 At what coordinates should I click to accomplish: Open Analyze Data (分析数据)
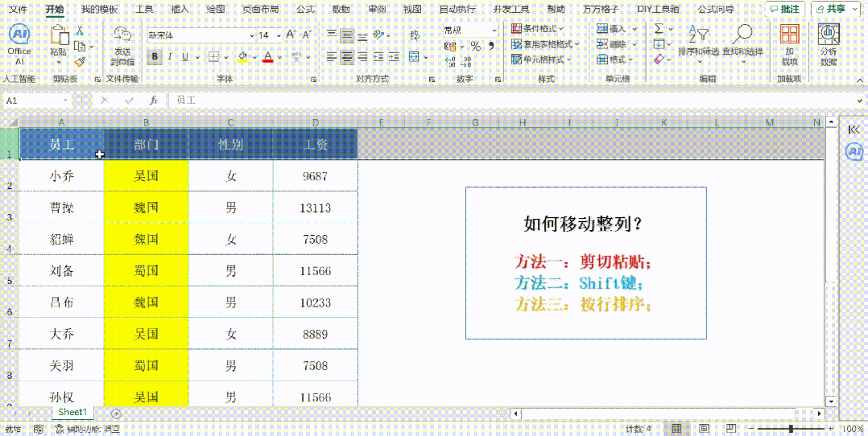[x=829, y=45]
